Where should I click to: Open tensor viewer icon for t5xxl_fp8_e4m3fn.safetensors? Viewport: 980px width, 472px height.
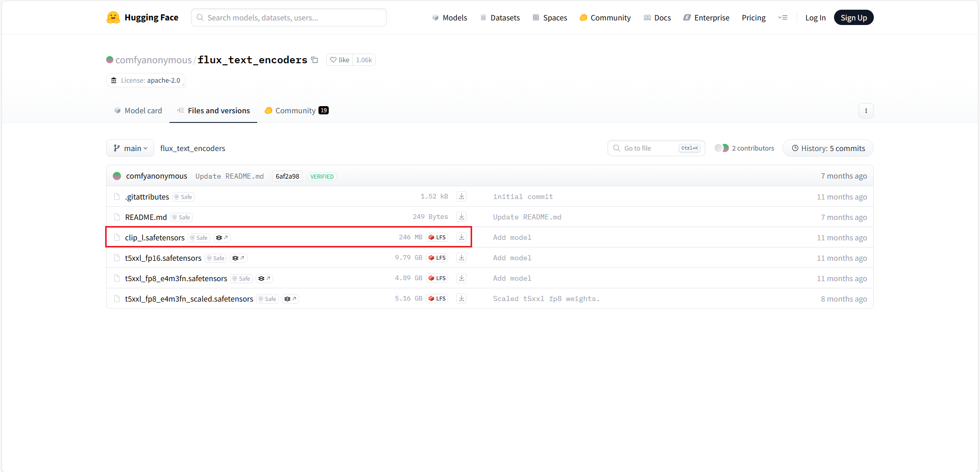pyautogui.click(x=264, y=279)
